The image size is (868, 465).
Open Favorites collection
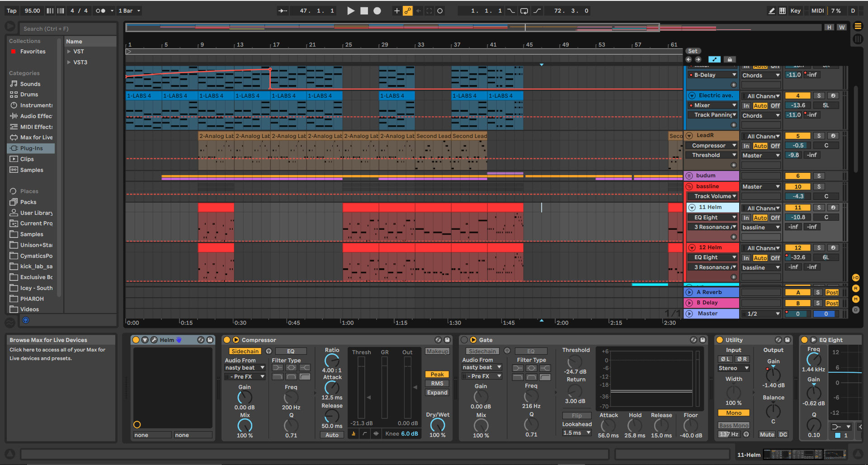point(33,52)
